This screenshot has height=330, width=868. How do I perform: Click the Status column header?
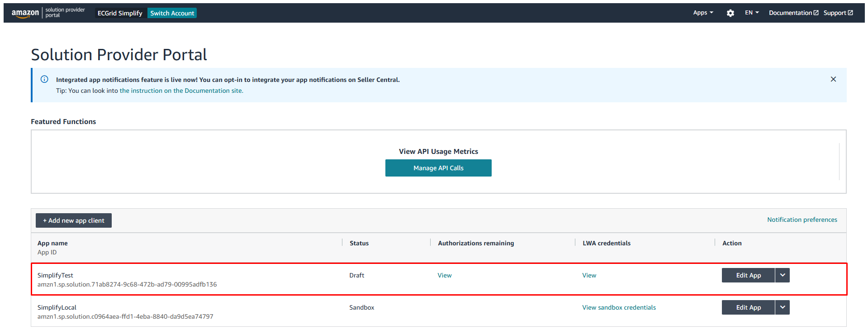359,243
